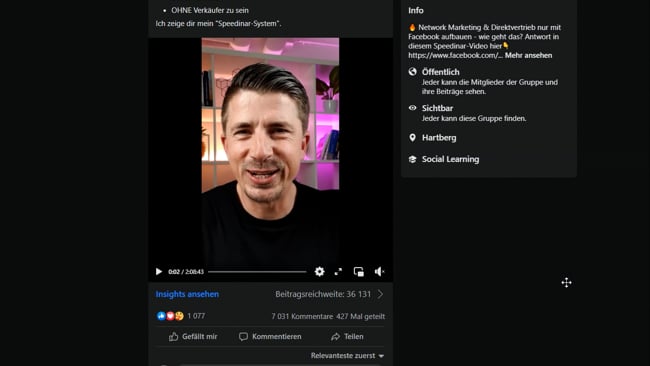Open video settings gear icon
The width and height of the screenshot is (650, 366).
[319, 271]
